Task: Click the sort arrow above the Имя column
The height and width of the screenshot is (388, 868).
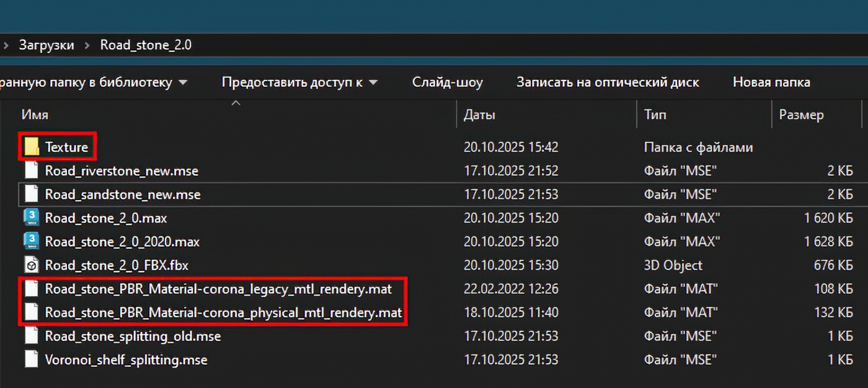Action: tap(236, 103)
